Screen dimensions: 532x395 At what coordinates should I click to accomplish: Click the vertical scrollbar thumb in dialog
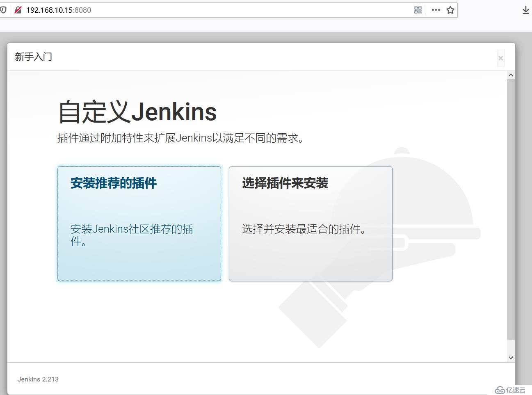pyautogui.click(x=511, y=209)
